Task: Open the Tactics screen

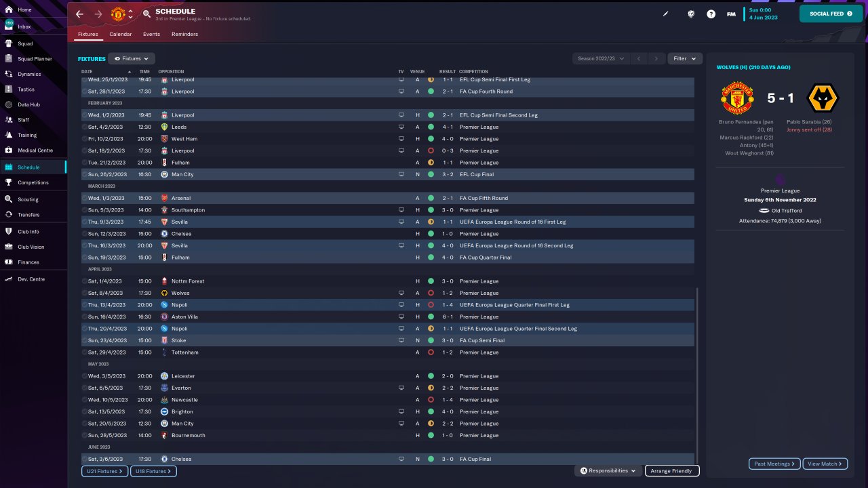Action: [x=26, y=89]
